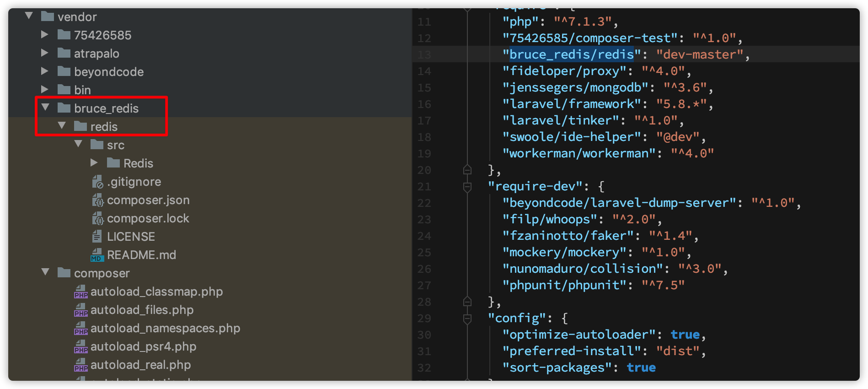This screenshot has height=389, width=868.
Task: Click the src folder icon
Action: pos(97,145)
